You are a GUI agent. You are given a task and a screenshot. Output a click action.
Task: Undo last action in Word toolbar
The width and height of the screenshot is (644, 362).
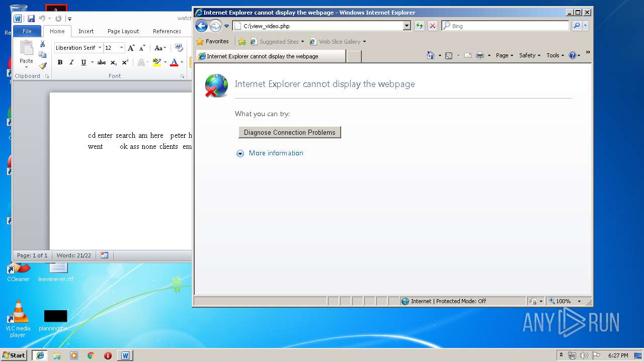pos(42,19)
